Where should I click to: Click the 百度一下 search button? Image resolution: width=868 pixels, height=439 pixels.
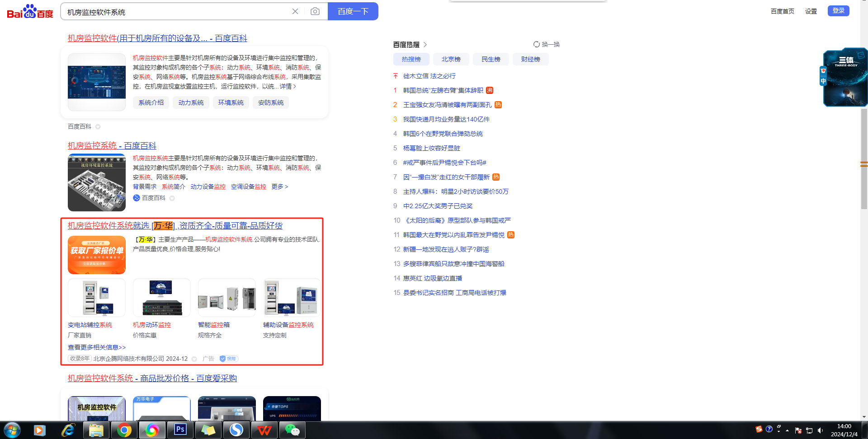[x=353, y=11]
